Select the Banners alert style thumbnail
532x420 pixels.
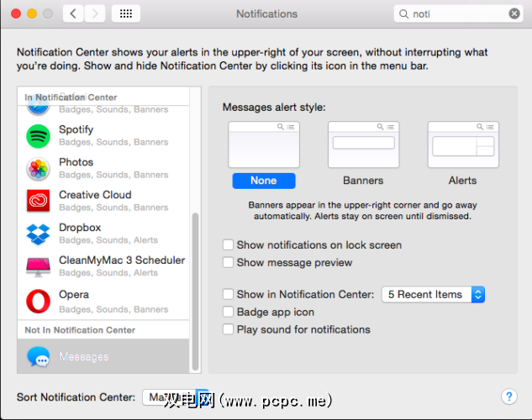coord(363,144)
